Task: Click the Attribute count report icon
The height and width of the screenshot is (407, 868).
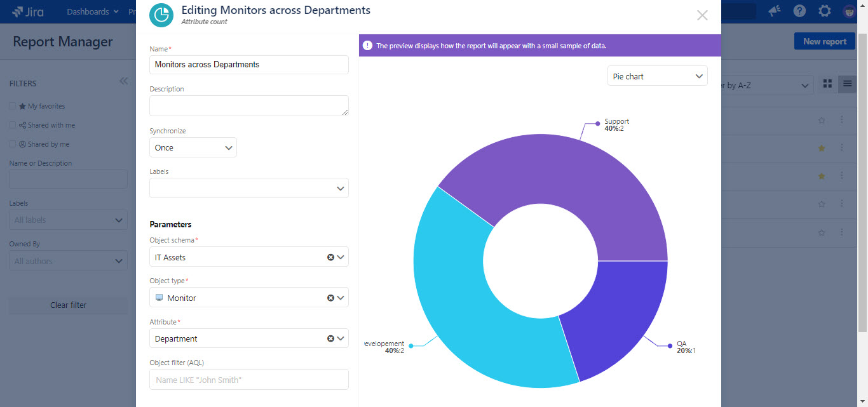Action: (x=161, y=15)
